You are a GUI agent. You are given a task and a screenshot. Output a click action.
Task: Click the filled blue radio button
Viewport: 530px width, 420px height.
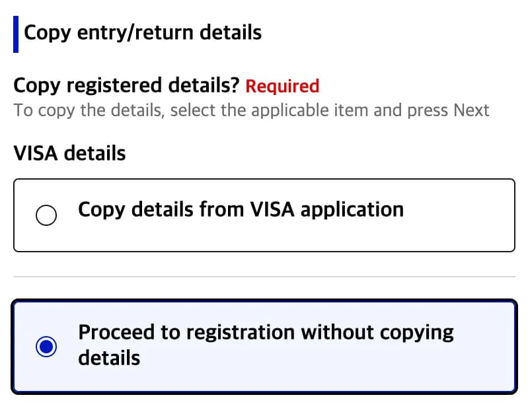[46, 345]
